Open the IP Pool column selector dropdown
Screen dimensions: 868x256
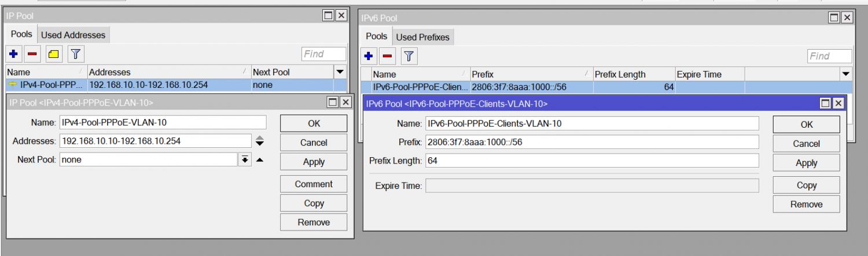pyautogui.click(x=340, y=72)
